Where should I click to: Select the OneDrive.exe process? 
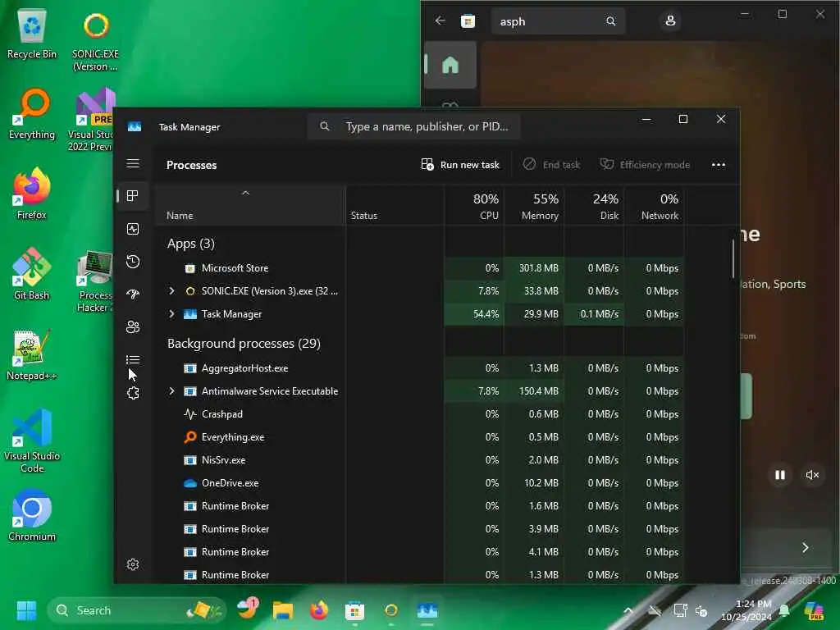coord(420,483)
